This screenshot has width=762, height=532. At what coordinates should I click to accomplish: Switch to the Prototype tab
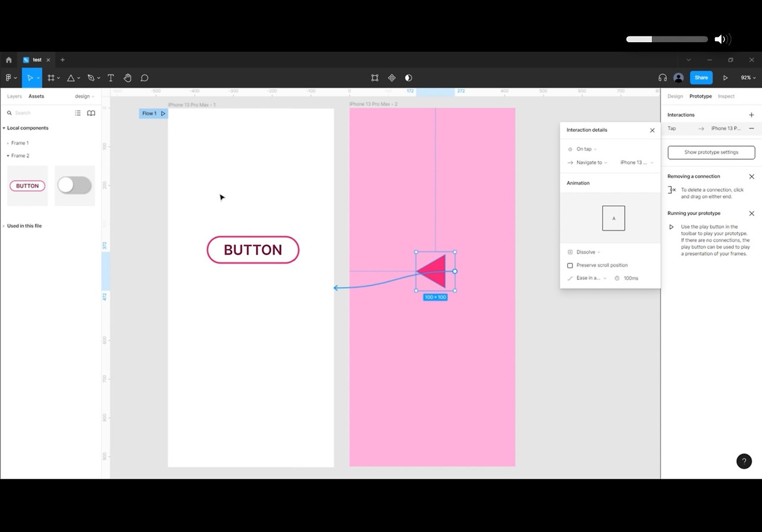point(701,96)
